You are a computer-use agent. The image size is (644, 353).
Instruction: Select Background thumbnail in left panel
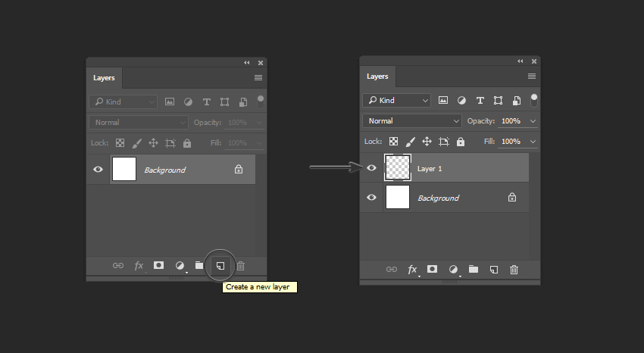point(124,169)
